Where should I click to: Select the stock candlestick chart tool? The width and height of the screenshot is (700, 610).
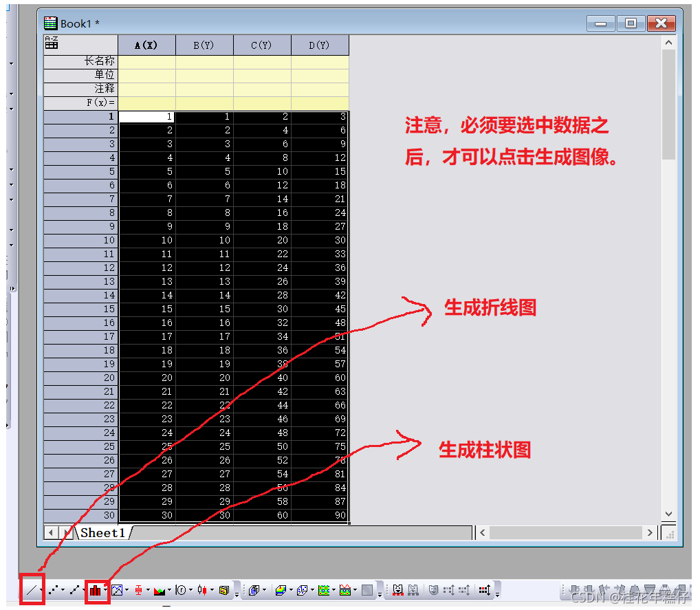201,590
